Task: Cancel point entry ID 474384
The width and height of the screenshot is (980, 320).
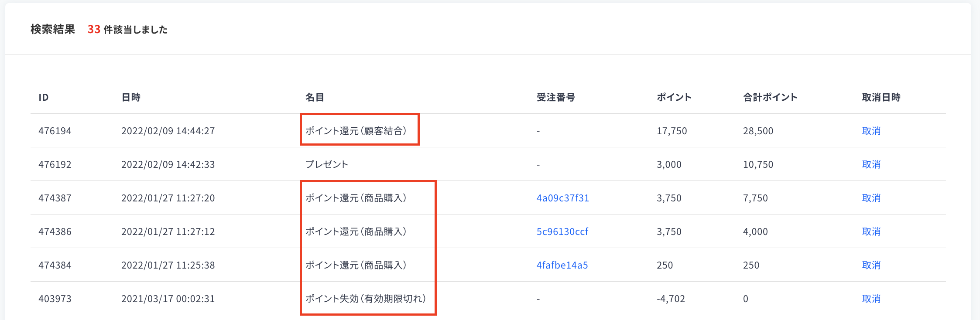Action: coord(871,265)
